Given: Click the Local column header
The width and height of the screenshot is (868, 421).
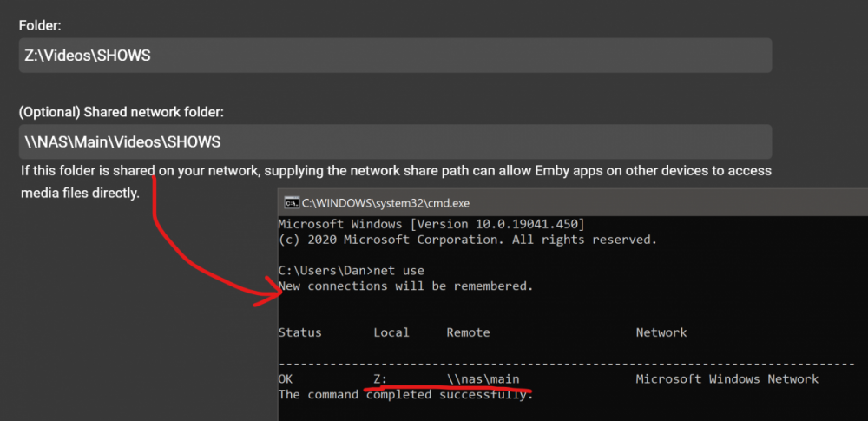Looking at the screenshot, I should (x=391, y=333).
